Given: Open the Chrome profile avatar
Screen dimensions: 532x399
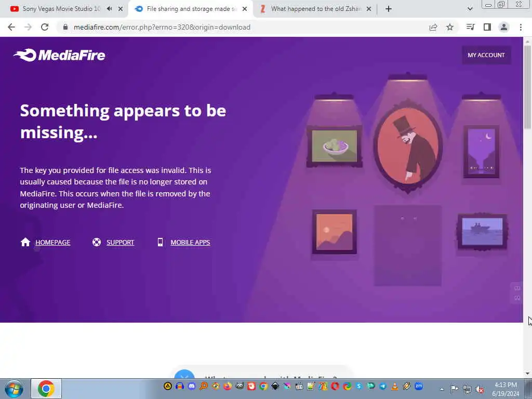Looking at the screenshot, I should pyautogui.click(x=504, y=27).
